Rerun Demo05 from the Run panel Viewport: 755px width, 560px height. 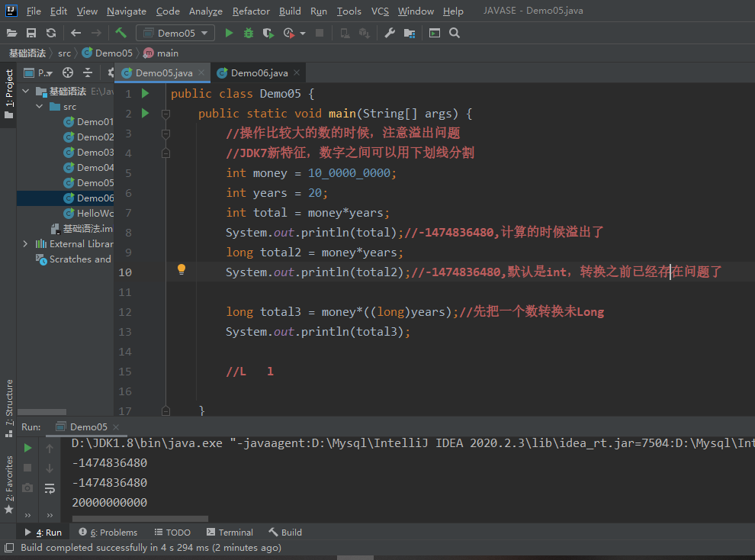pos(28,448)
